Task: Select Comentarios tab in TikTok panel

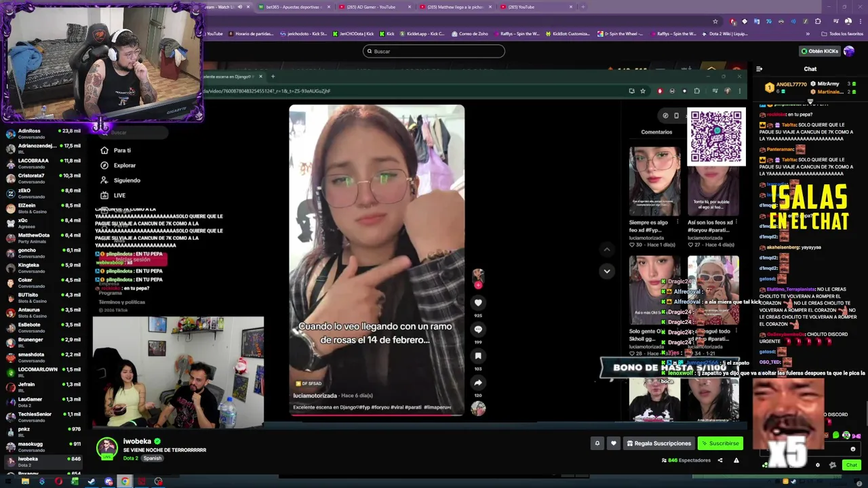Action: coord(656,132)
